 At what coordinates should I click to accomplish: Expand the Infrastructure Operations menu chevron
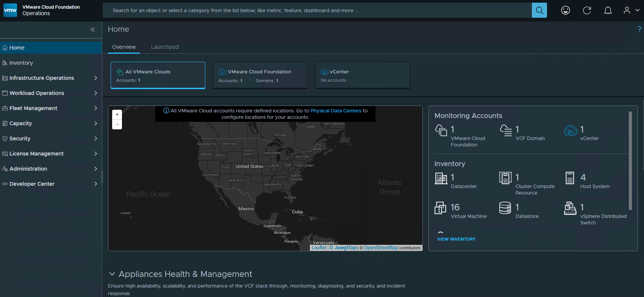coord(96,78)
